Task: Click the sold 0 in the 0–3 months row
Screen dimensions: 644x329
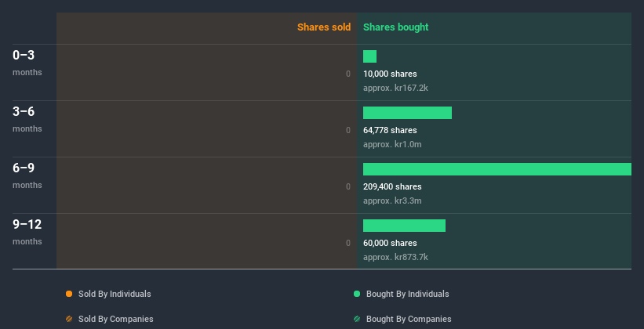Action: (348, 74)
